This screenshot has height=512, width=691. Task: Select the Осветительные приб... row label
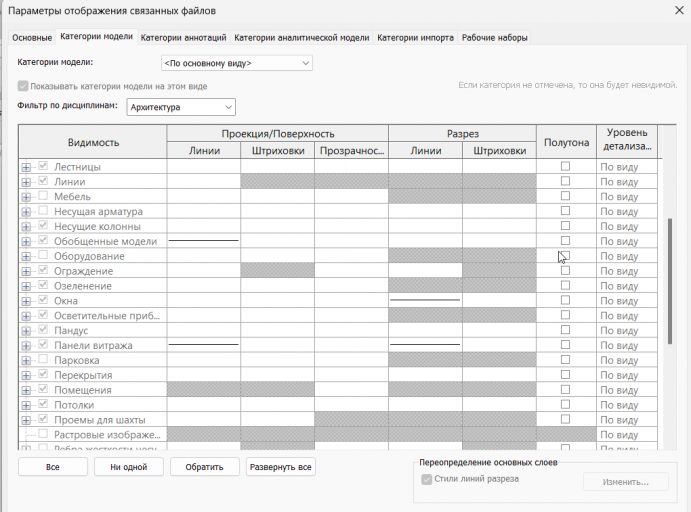click(107, 316)
